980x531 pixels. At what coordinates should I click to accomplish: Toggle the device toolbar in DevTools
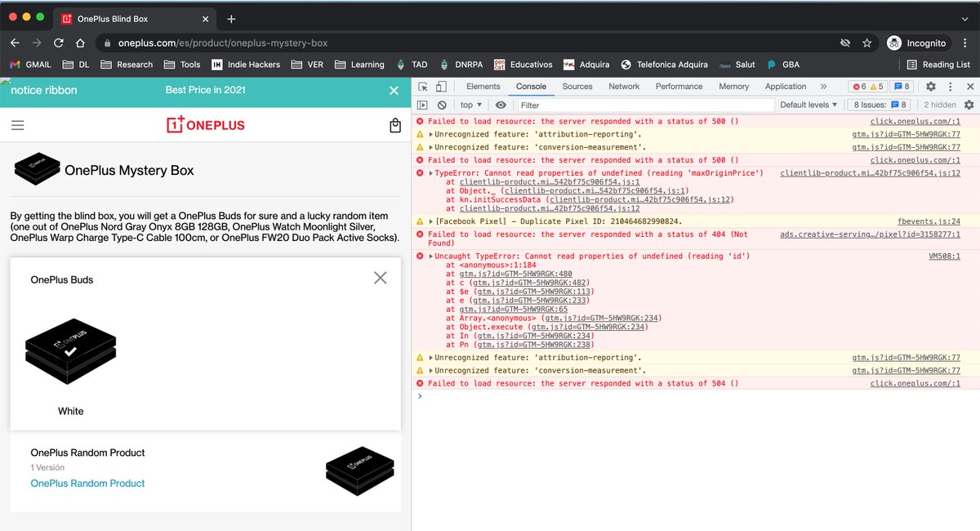pos(441,86)
